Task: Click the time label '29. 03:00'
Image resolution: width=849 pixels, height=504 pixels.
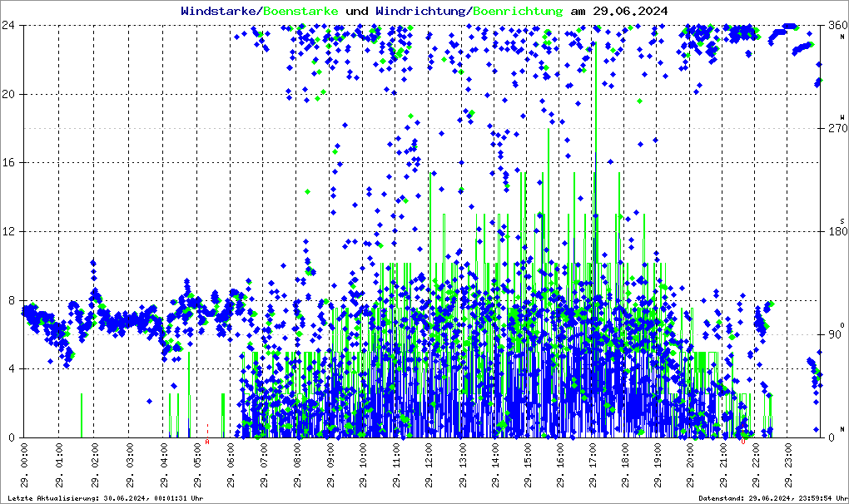Action: click(x=129, y=466)
